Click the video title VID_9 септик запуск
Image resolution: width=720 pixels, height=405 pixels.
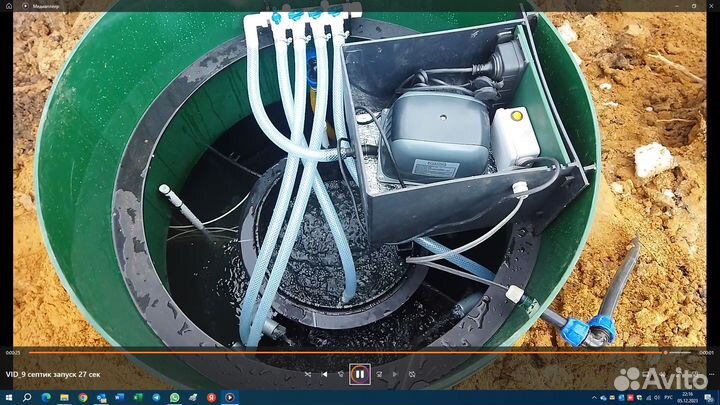pos(52,374)
